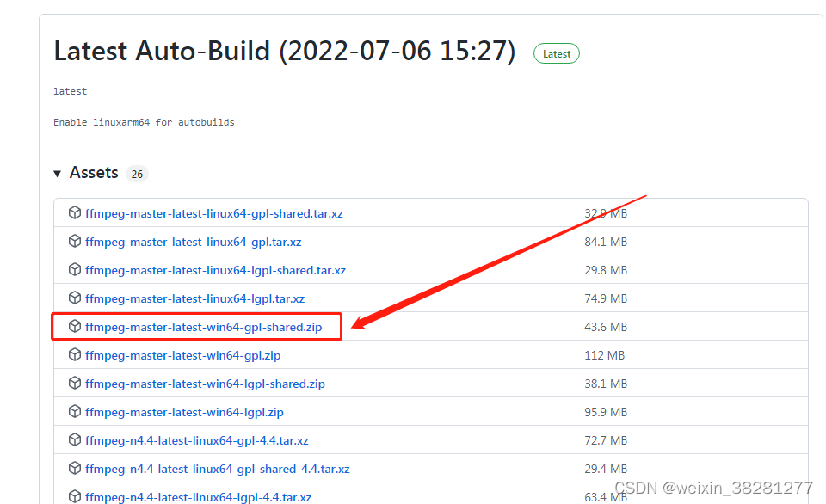Download ffmpeg-master-latest-win64-lgpl-shared.zip
The height and width of the screenshot is (504, 826).
(205, 384)
